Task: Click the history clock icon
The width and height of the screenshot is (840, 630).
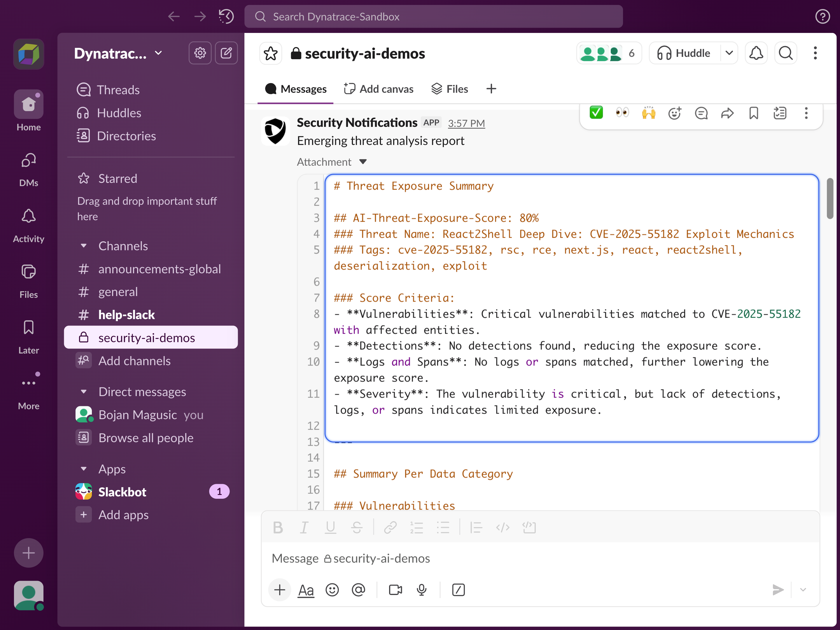Action: [x=226, y=16]
